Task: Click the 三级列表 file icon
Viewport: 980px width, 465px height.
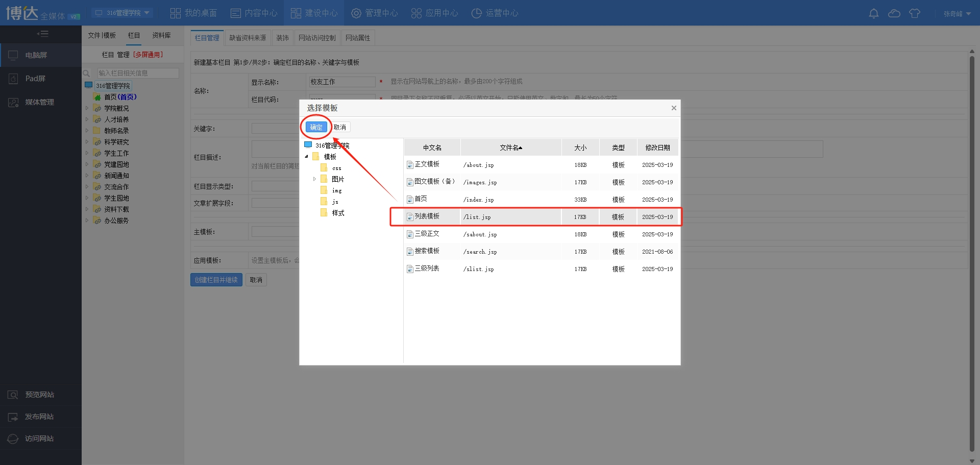Action: (x=410, y=269)
